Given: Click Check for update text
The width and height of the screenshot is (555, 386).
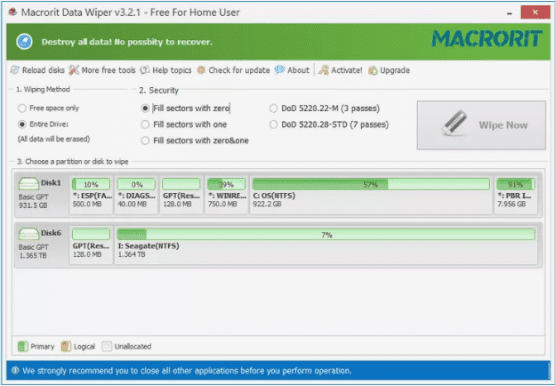Looking at the screenshot, I should pos(239,70).
